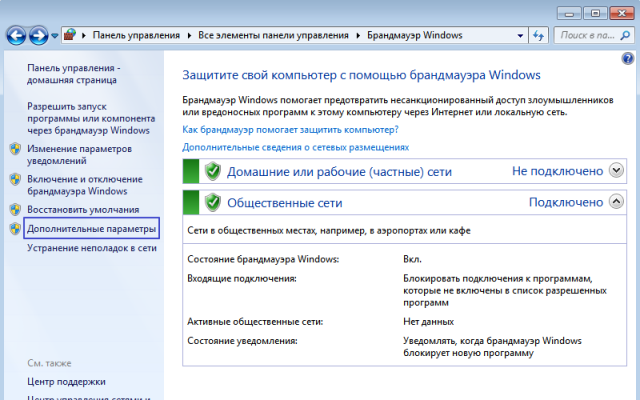Expand the Домашние или рабочие сети section chevron
Image resolution: width=640 pixels, height=400 pixels.
click(x=616, y=170)
